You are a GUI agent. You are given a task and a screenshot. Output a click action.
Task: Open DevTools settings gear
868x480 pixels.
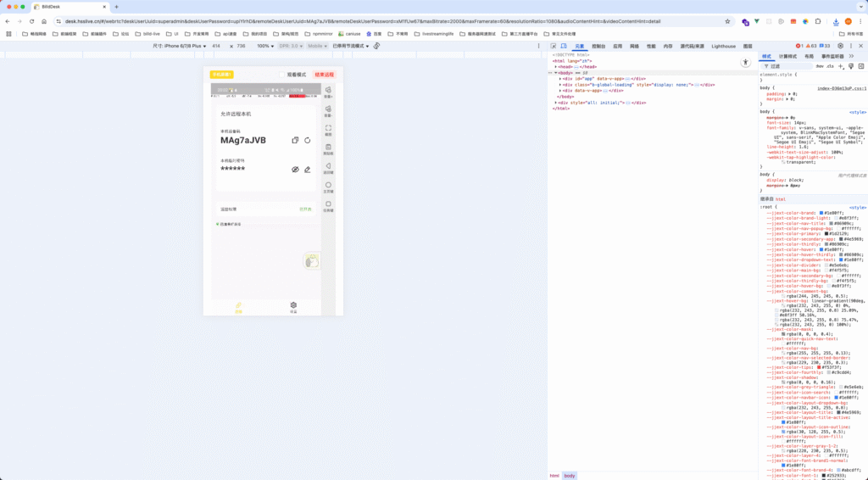(x=838, y=46)
